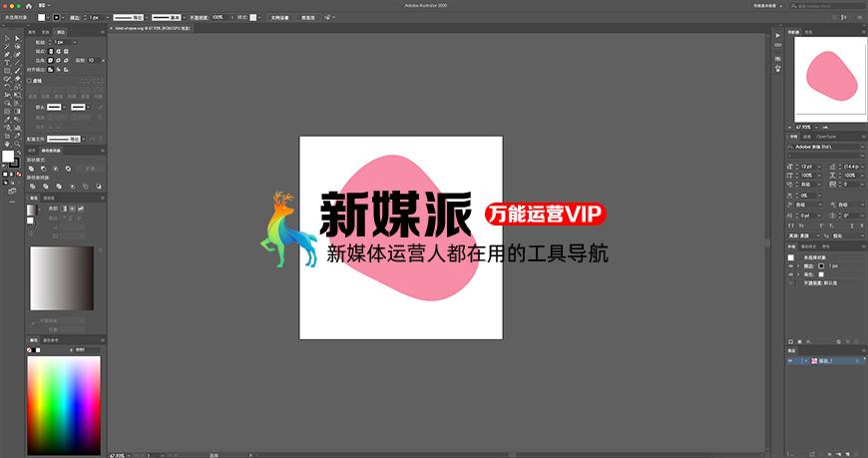The image size is (868, 458).
Task: Open the stroke color dropdown in control bar
Action: [63, 18]
